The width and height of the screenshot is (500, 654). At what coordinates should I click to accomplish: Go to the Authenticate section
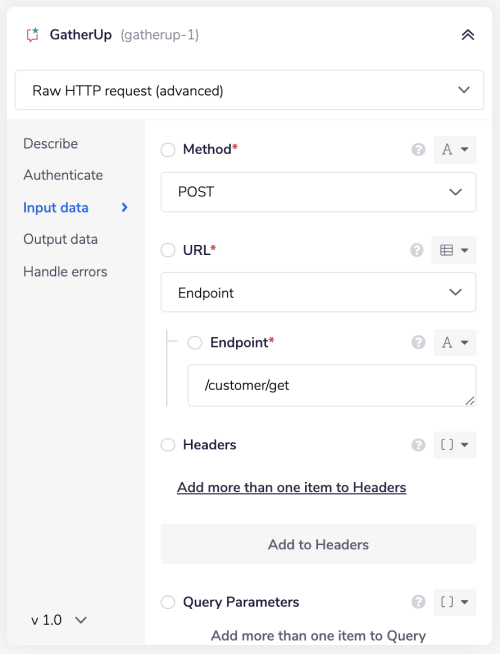[63, 175]
